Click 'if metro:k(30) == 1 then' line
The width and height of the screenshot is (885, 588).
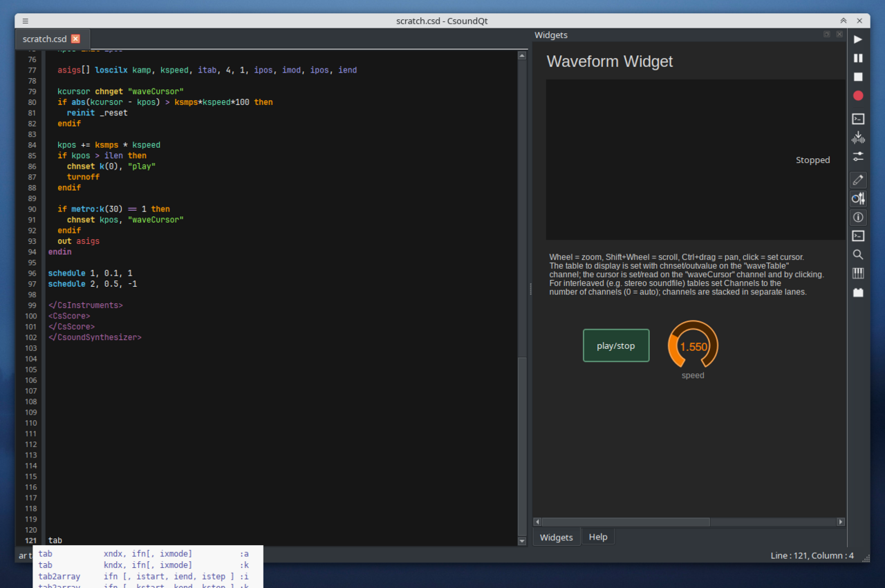click(113, 209)
